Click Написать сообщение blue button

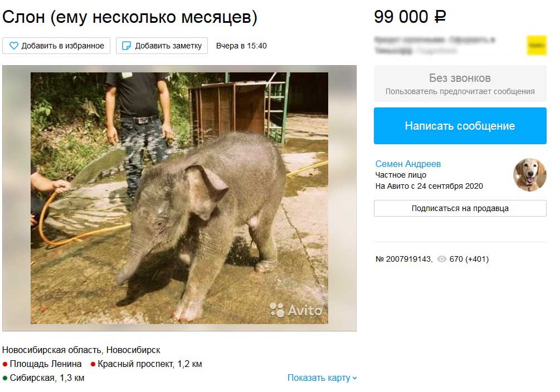(460, 126)
